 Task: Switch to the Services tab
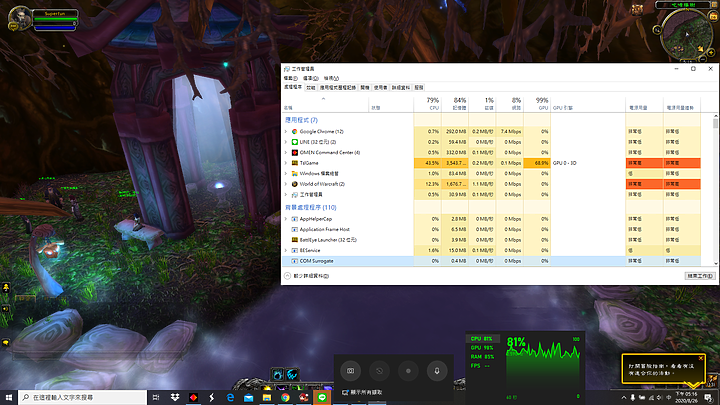pos(419,87)
